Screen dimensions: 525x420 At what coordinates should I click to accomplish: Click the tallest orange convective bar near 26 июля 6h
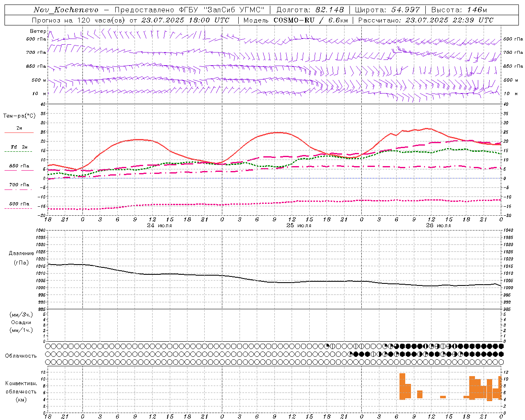click(x=402, y=386)
